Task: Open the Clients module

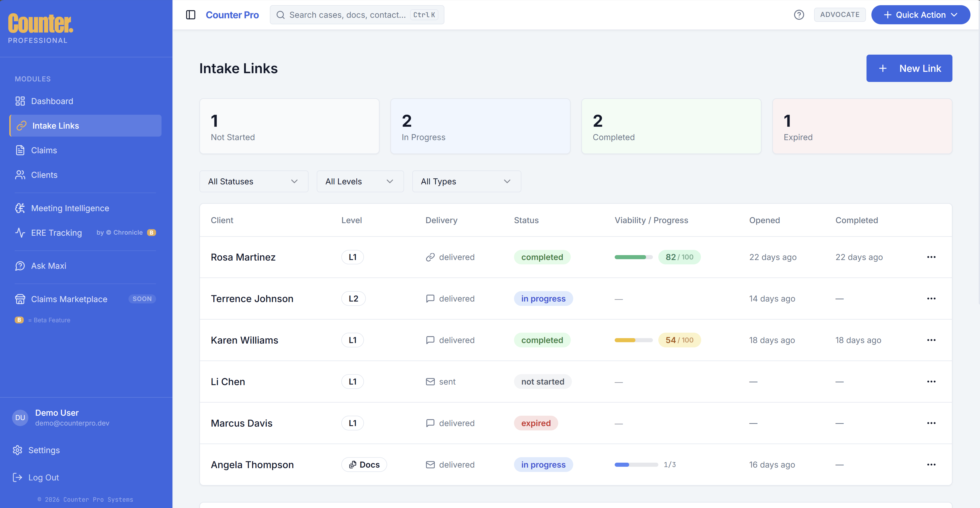Action: click(44, 175)
